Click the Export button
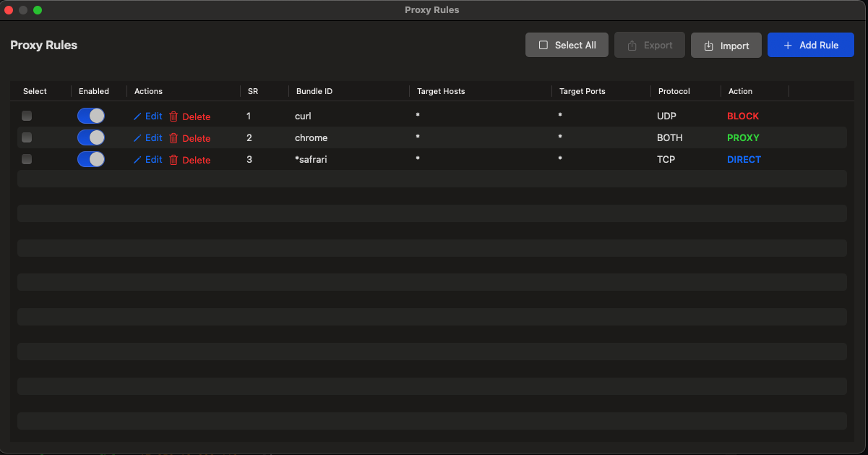The image size is (868, 455). (x=650, y=45)
